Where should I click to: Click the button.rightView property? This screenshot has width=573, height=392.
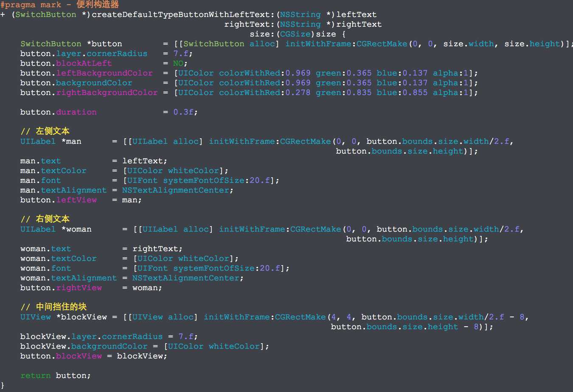click(x=61, y=288)
